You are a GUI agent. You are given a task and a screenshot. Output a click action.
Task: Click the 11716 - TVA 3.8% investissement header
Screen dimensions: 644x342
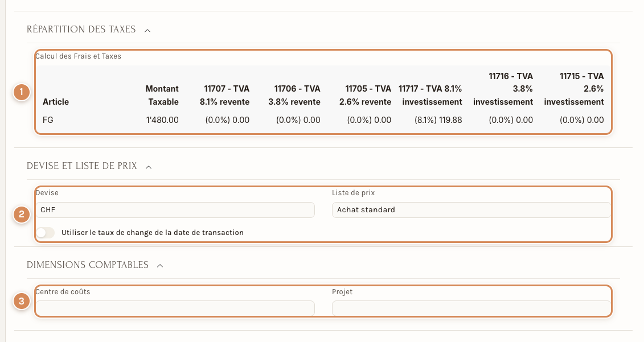[x=503, y=89]
